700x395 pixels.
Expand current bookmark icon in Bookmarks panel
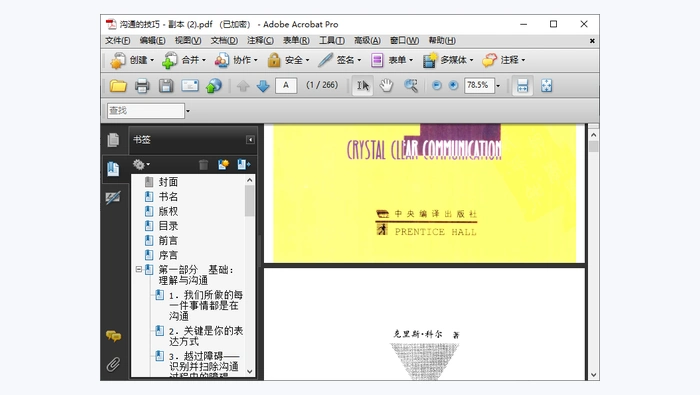click(244, 165)
